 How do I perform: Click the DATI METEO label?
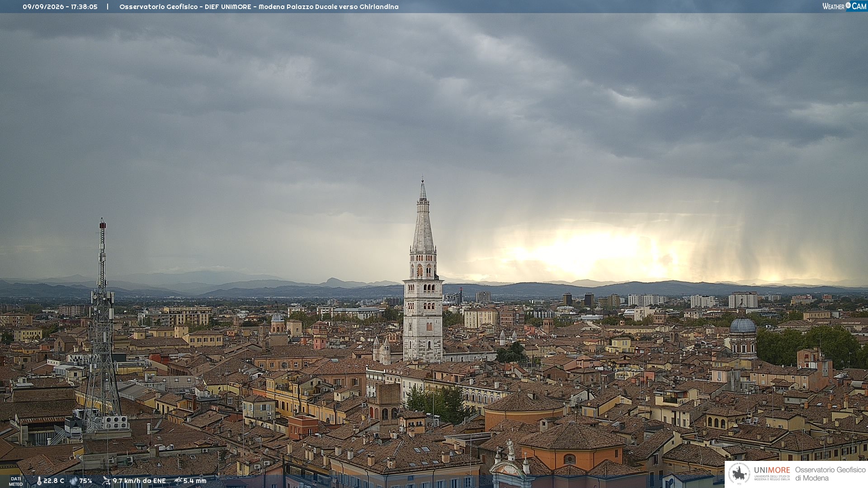16,481
